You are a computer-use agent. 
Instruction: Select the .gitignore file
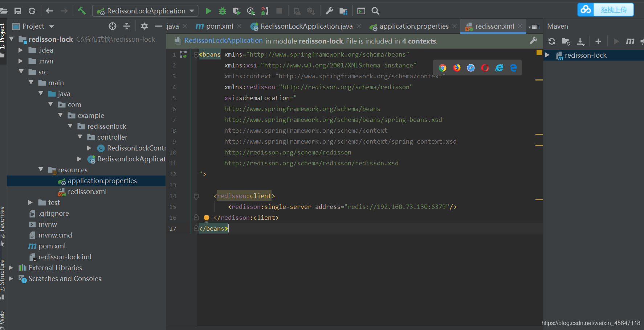(53, 213)
